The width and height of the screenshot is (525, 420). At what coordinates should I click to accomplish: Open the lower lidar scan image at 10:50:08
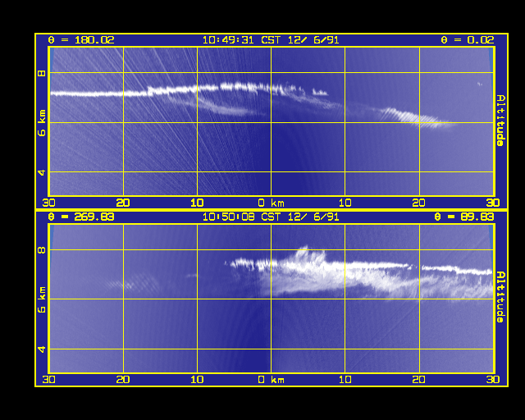[x=272, y=298]
